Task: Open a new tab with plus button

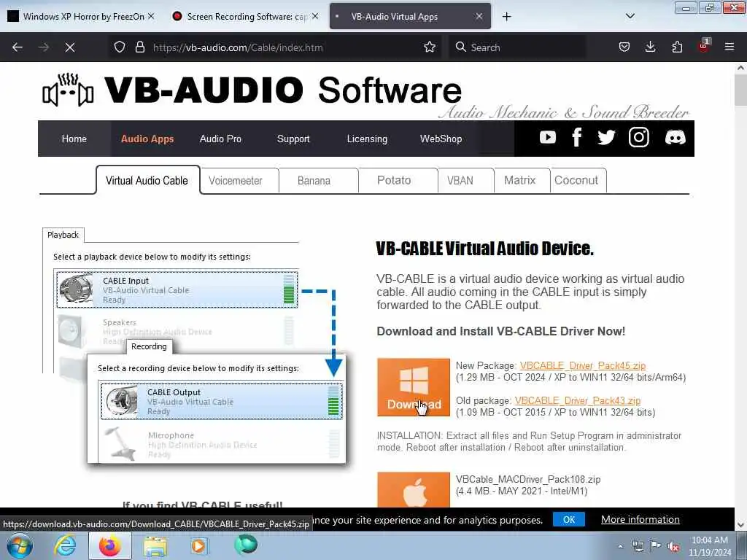Action: (x=506, y=17)
